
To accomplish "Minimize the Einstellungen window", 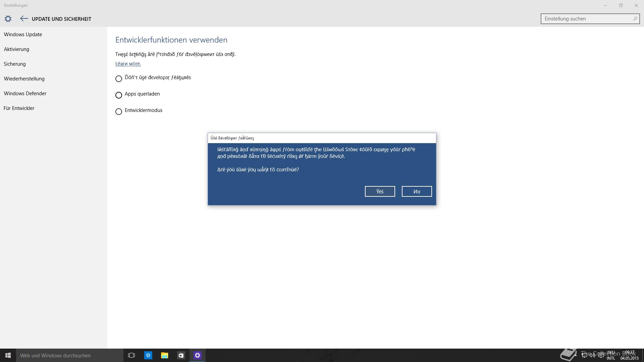I will pyautogui.click(x=605, y=5).
